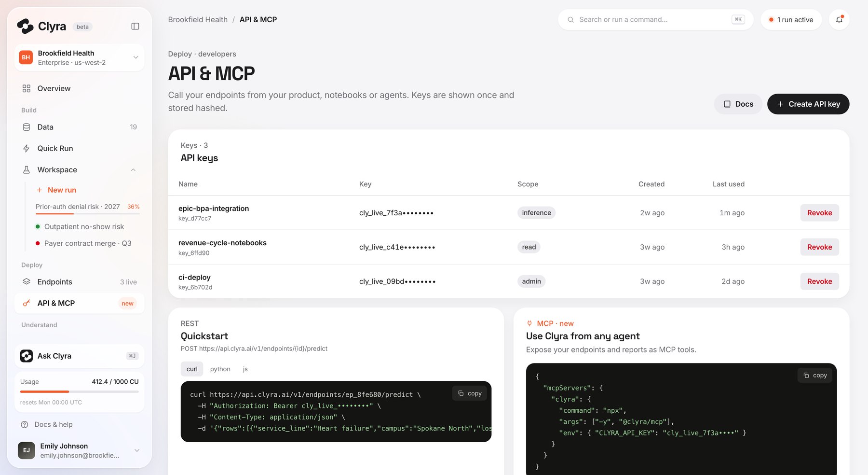The image size is (868, 475).
Task: Click the Name column header
Action: point(188,184)
